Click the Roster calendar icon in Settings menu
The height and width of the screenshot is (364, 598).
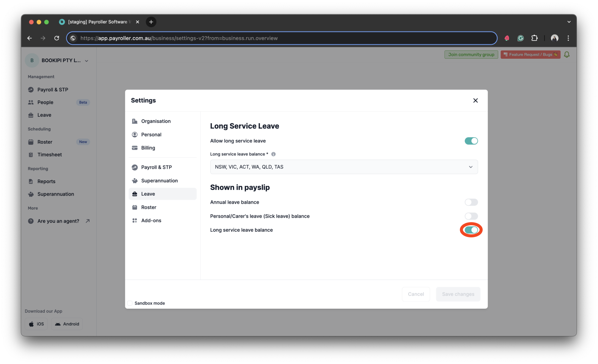click(x=135, y=207)
